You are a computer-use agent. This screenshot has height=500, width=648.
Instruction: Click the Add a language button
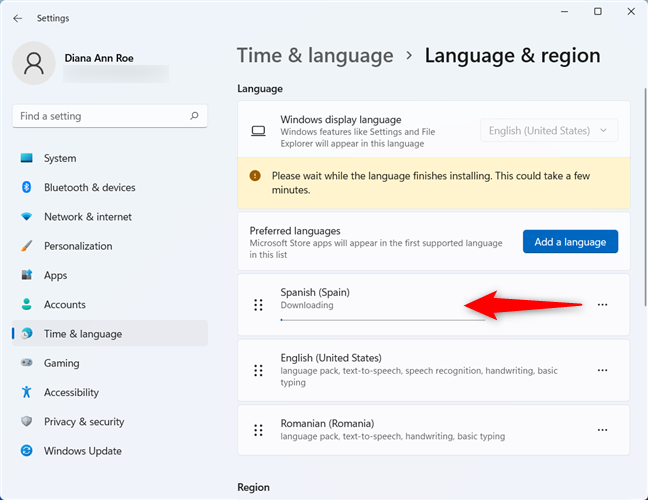(x=570, y=242)
